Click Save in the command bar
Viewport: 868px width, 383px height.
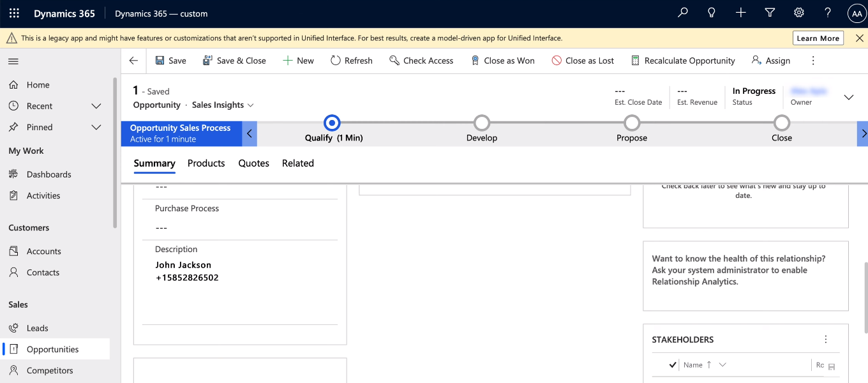click(170, 61)
